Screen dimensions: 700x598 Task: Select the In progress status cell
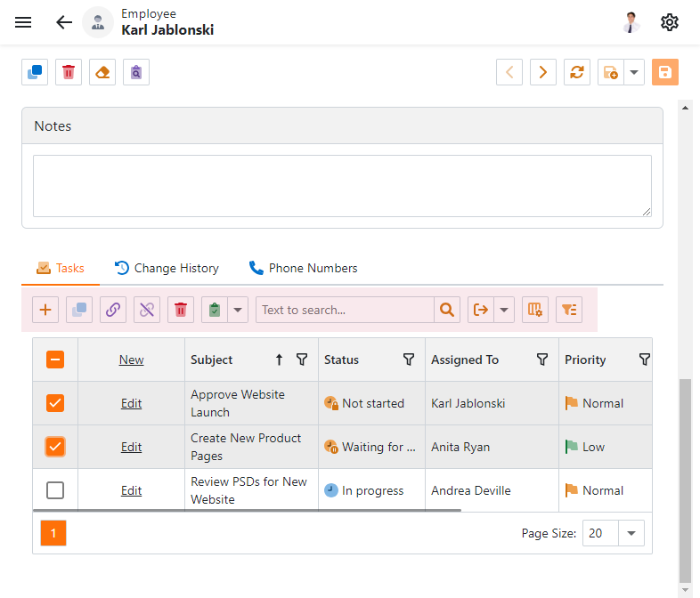pyautogui.click(x=371, y=490)
